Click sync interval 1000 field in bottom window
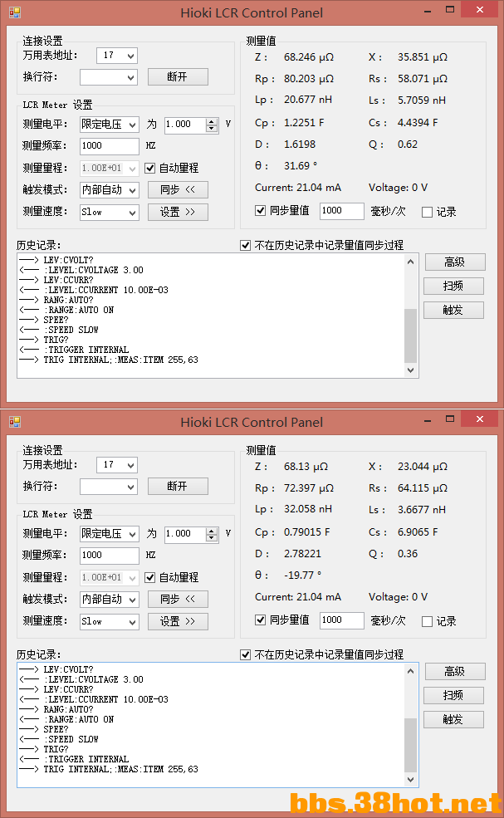Image resolution: width=504 pixels, height=818 pixels. pyautogui.click(x=342, y=620)
